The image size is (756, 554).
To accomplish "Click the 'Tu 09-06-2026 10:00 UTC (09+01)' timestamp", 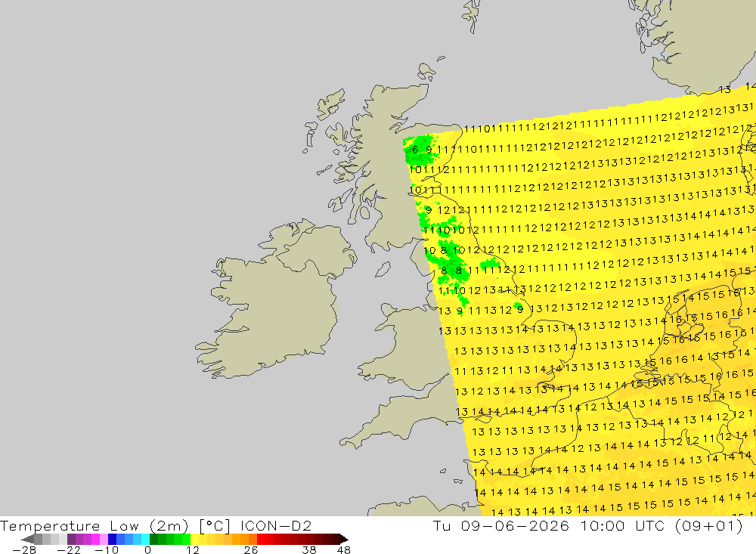I will 587,525.
